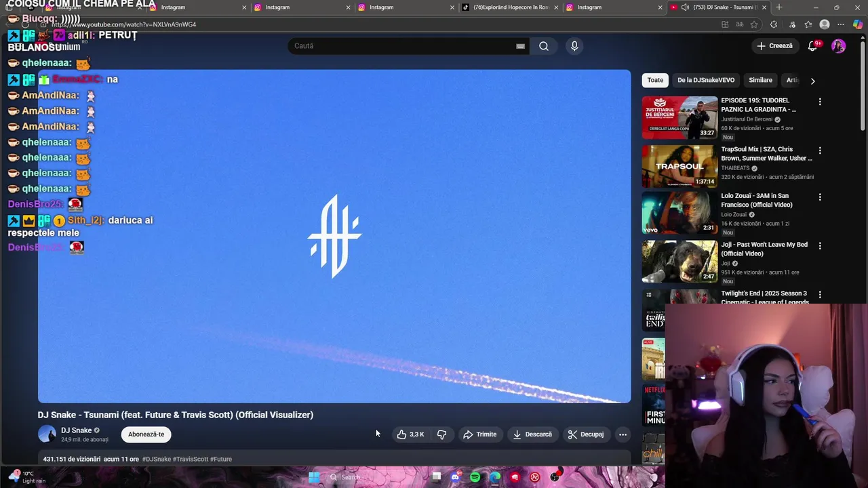Screen dimensions: 868x488
Task: Open options menu for Twilight's End video
Action: [x=820, y=295]
